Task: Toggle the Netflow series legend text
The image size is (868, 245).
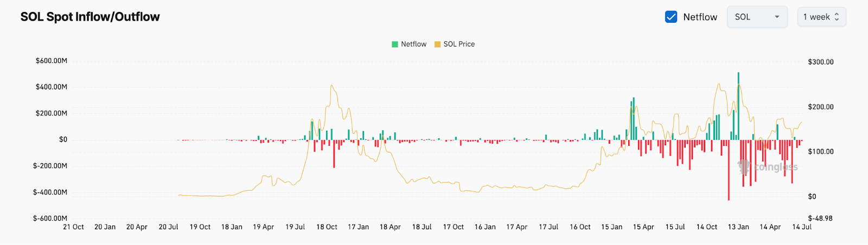Action: [413, 44]
